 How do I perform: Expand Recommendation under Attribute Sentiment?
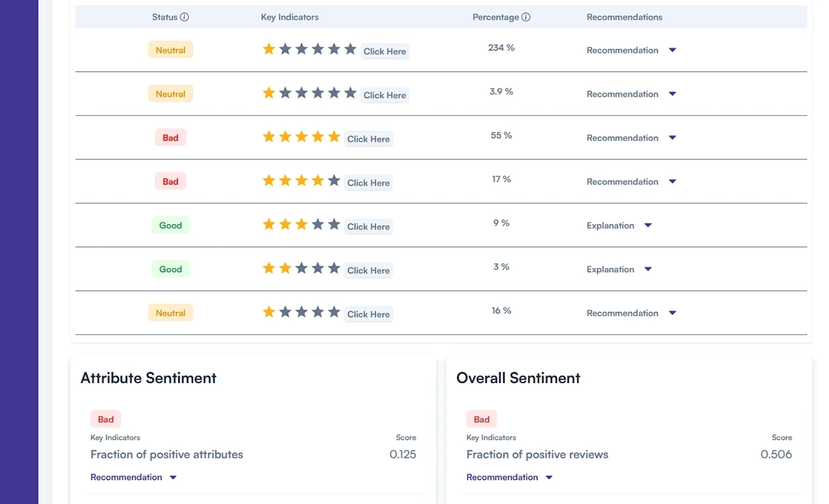(x=173, y=478)
